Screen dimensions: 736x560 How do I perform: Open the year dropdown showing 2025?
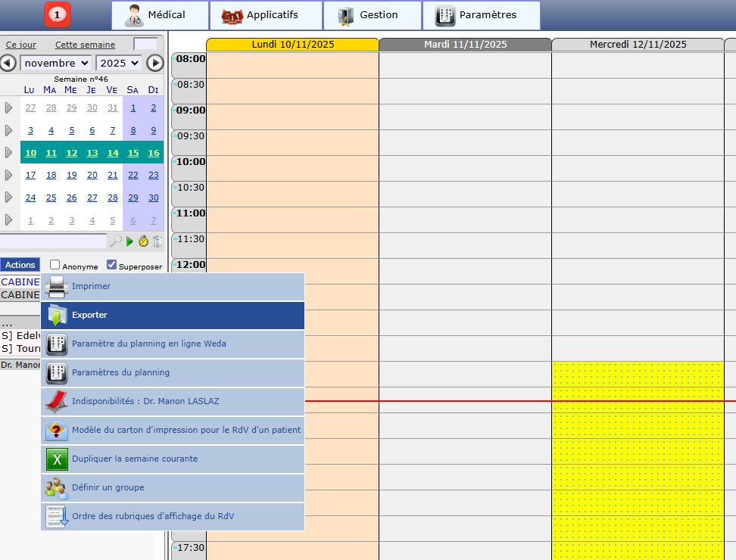pos(119,63)
